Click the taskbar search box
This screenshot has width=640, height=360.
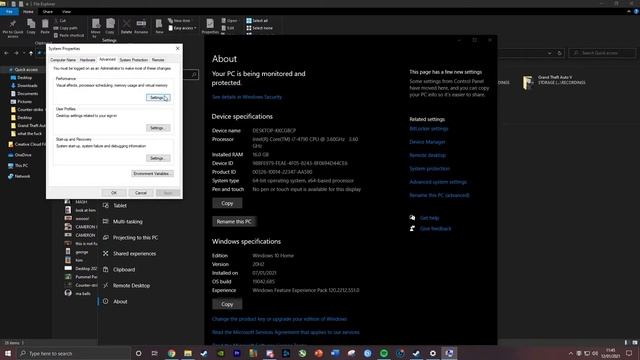(73, 353)
